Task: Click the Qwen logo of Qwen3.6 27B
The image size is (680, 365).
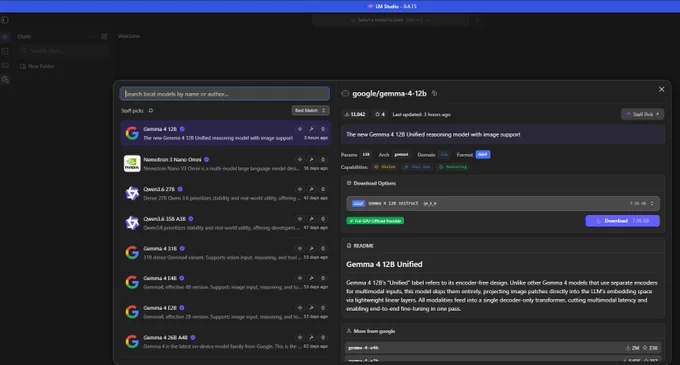Action: (x=132, y=193)
